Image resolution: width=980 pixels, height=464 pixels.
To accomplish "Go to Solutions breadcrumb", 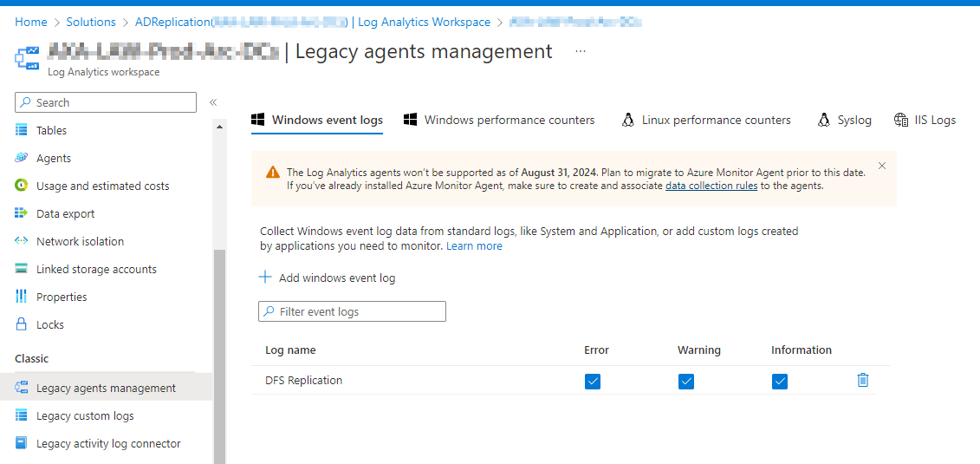I will [91, 22].
